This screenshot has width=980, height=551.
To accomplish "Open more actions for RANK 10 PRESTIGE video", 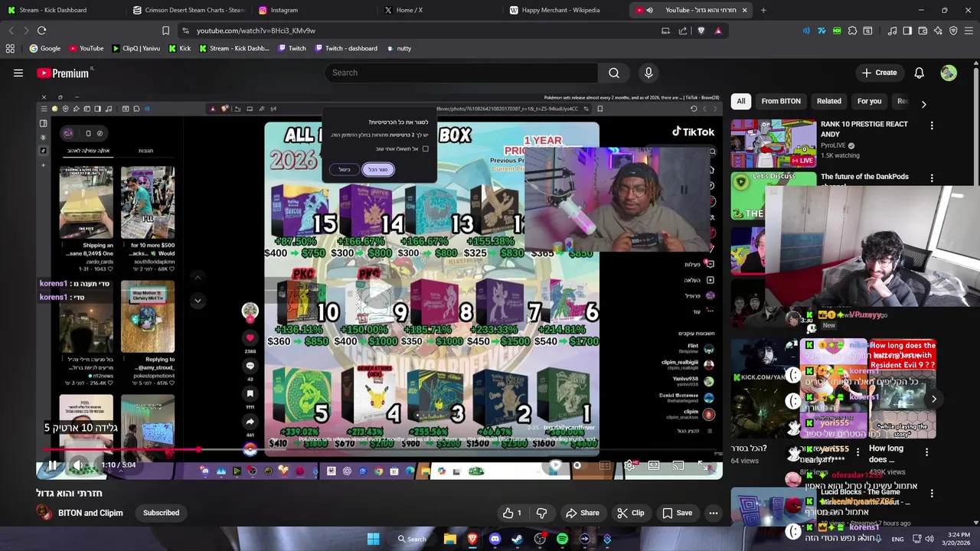I will (x=932, y=126).
